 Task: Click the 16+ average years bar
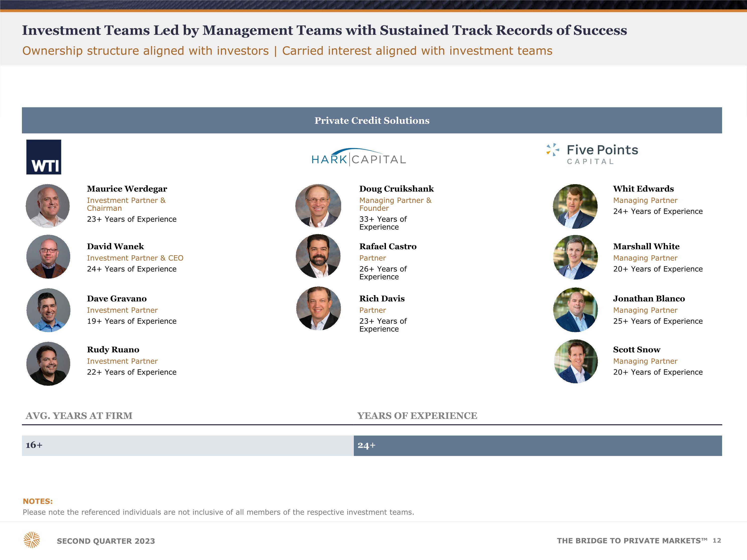click(187, 446)
